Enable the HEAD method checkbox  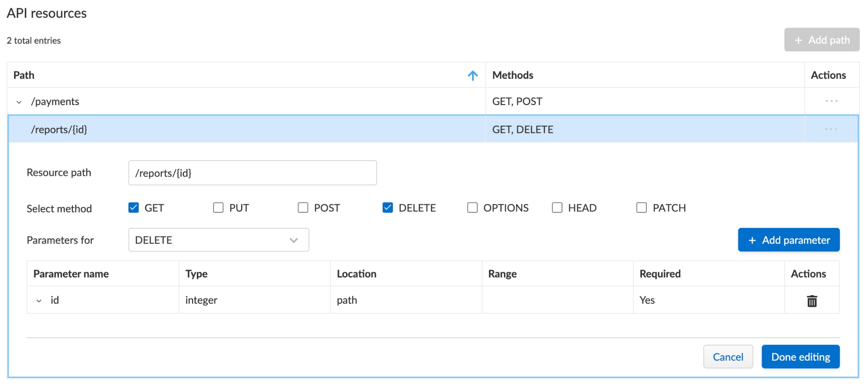coord(557,208)
